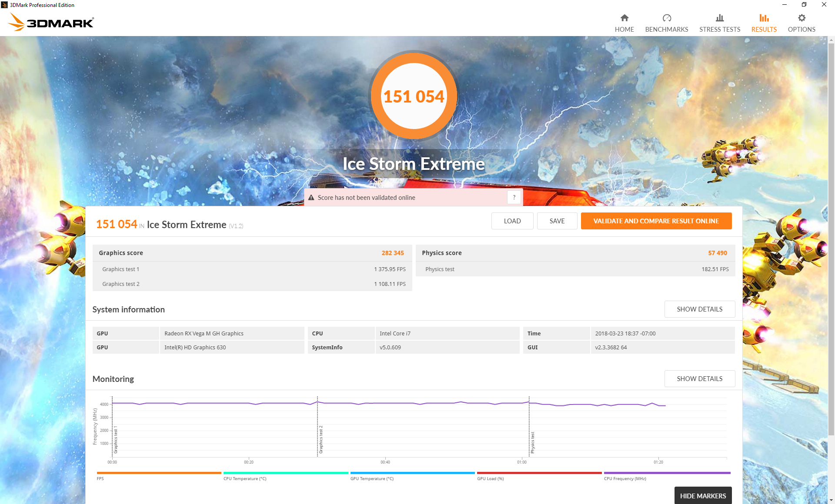Click the Graphics test 1 timeline marker
The image size is (835, 504).
[116, 440]
